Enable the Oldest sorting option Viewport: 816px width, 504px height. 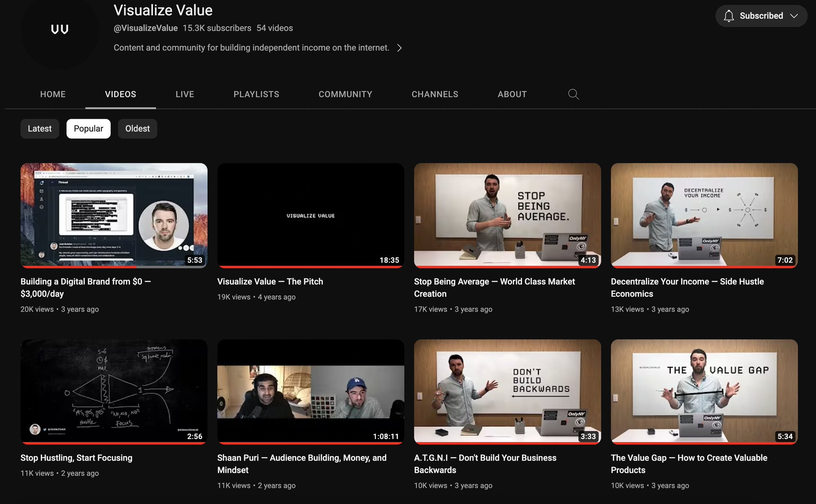[137, 128]
